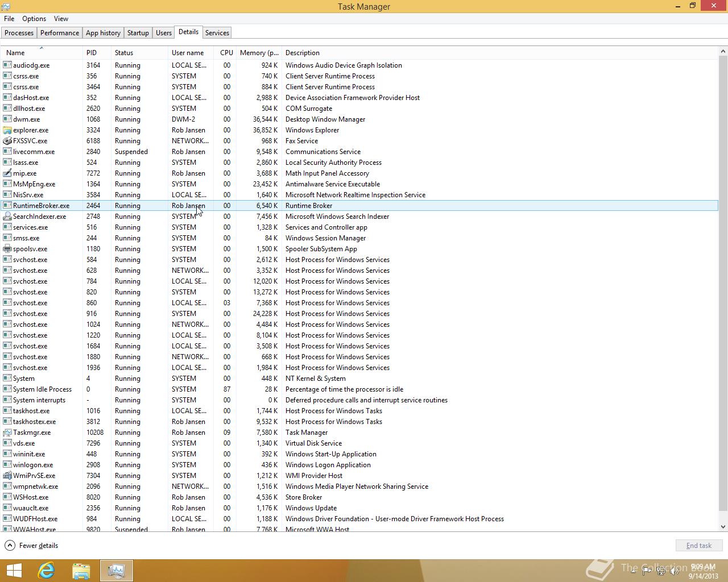
Task: Sort by the Status column header
Action: click(x=139, y=53)
